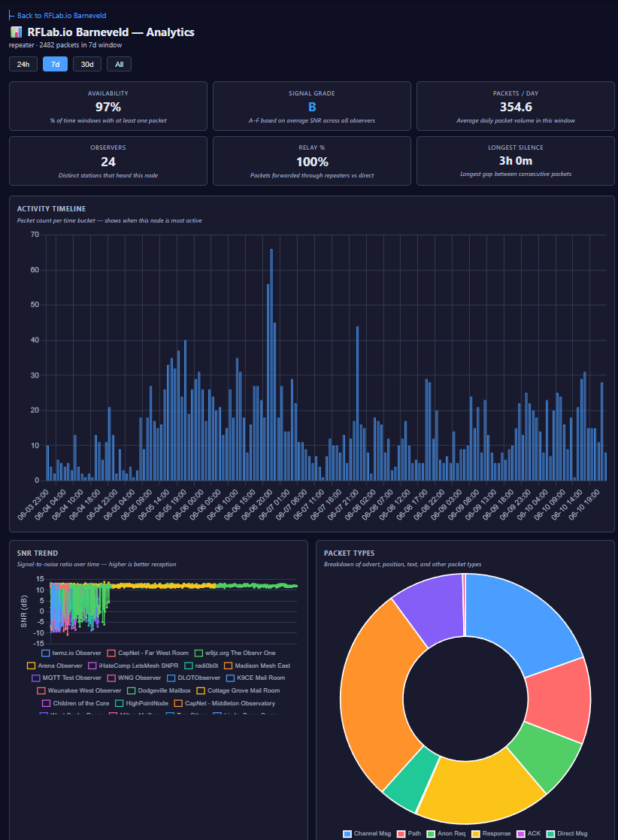Hide CapNet - Middleton Observatory series
The width and height of the screenshot is (618, 840).
225,703
